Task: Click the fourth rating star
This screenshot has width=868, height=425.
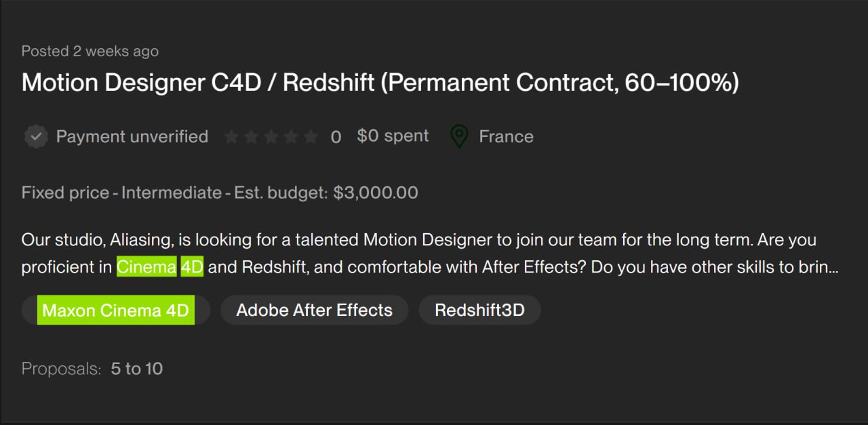Action: click(291, 138)
